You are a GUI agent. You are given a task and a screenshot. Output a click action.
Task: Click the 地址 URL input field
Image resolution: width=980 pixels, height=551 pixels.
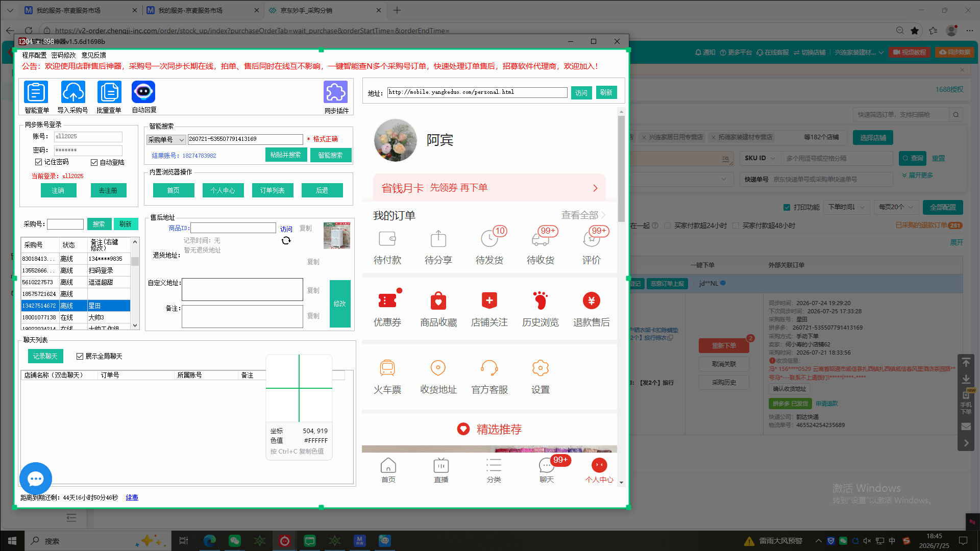(477, 92)
